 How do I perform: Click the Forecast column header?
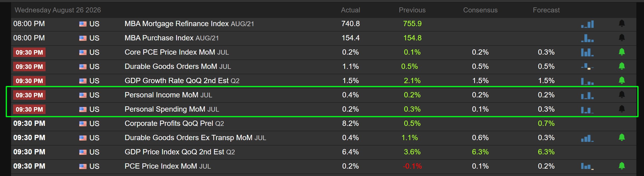click(x=546, y=10)
